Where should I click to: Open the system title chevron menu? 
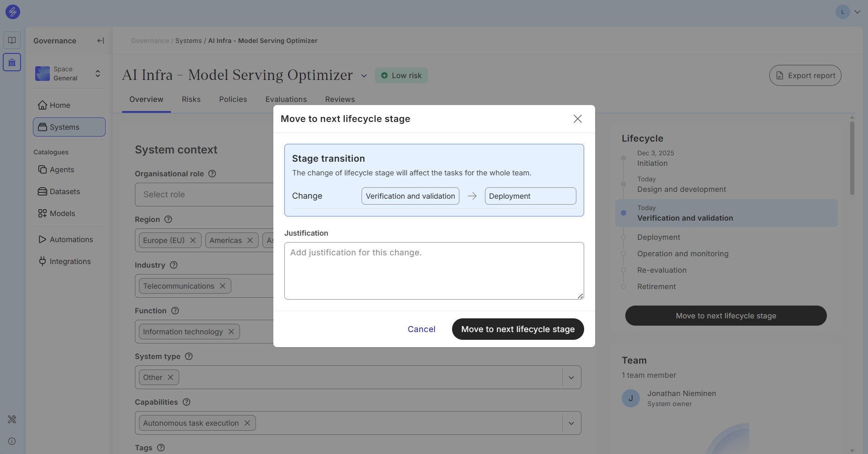364,76
